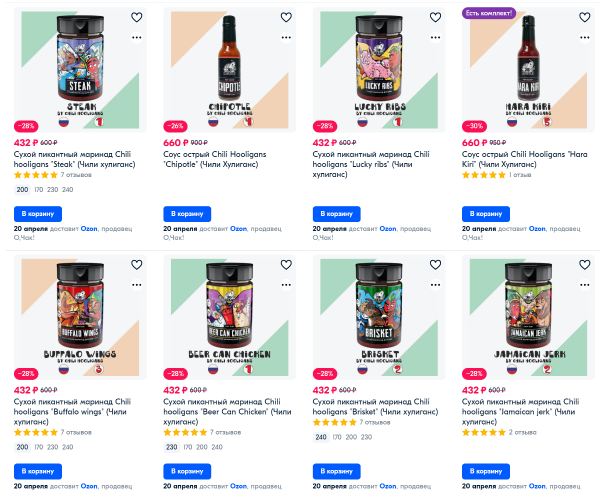Heart the Hara Kiri hot sauce
Screen dimensions: 600x492
[x=584, y=17]
